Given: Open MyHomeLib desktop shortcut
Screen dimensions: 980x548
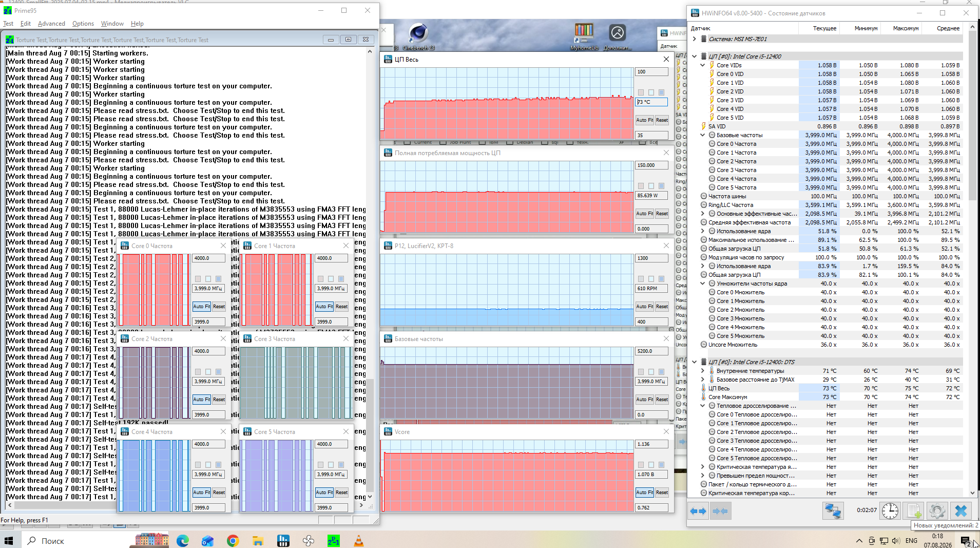Looking at the screenshot, I should [584, 36].
